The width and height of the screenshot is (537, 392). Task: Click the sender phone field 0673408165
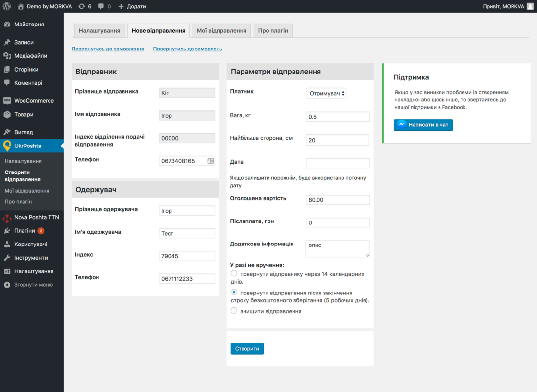coord(187,161)
